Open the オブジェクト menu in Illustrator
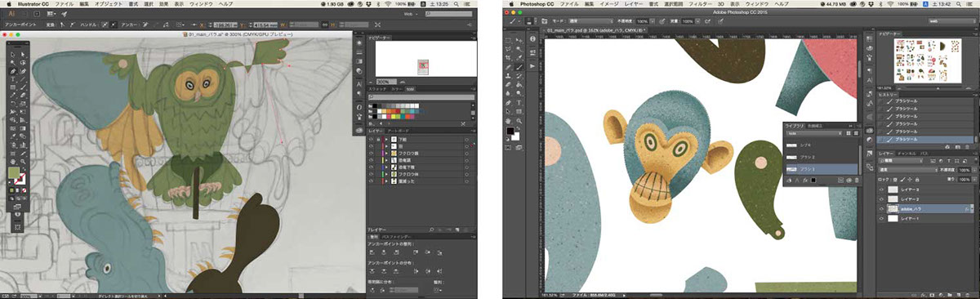Screen dimensions: 980x299 [x=109, y=5]
